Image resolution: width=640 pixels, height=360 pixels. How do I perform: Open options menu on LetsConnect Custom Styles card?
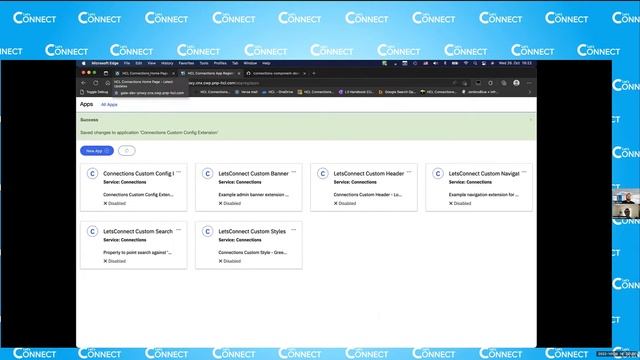click(x=294, y=230)
